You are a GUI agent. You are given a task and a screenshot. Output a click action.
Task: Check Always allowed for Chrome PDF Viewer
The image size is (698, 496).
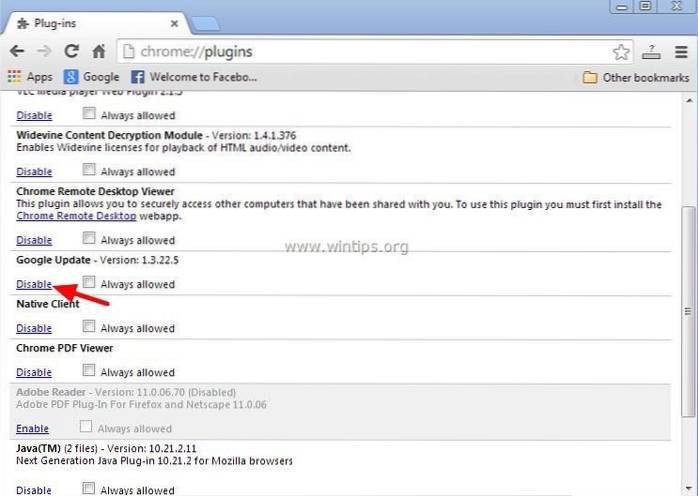click(90, 372)
